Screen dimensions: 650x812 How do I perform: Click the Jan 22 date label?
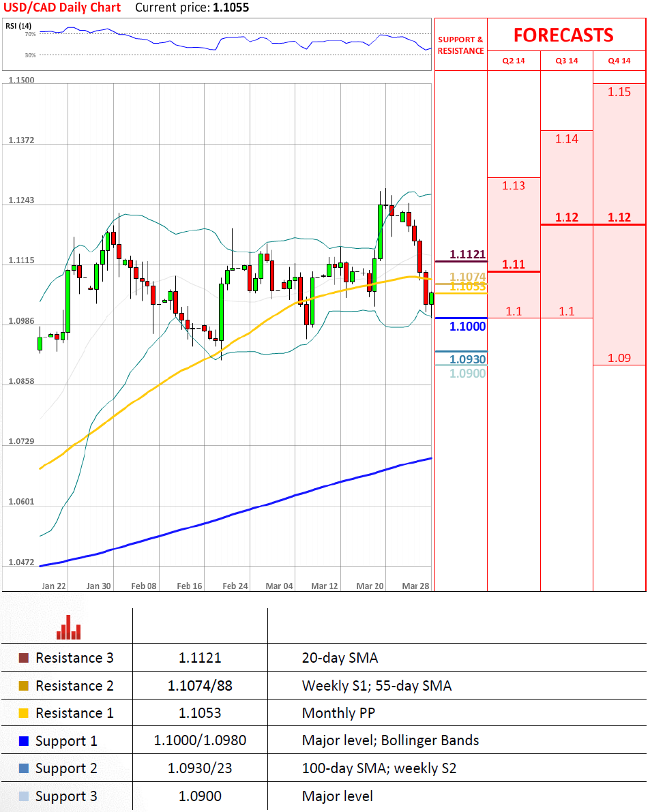(x=54, y=586)
